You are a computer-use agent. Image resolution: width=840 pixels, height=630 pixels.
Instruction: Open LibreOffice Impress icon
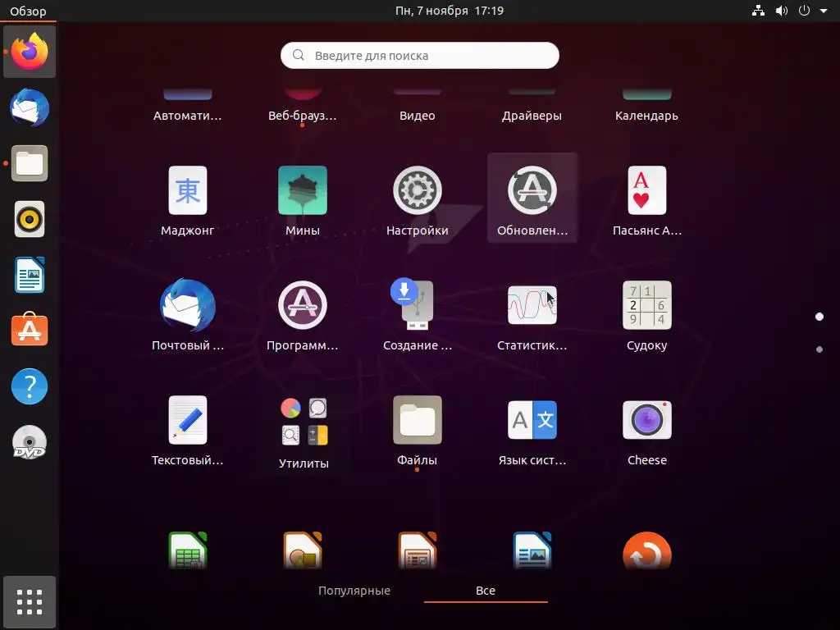(x=418, y=550)
